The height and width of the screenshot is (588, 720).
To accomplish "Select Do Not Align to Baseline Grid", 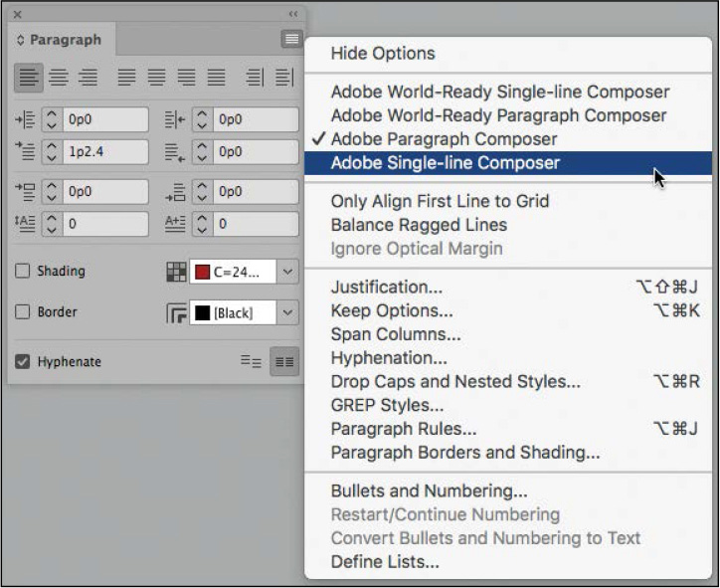I will [252, 361].
